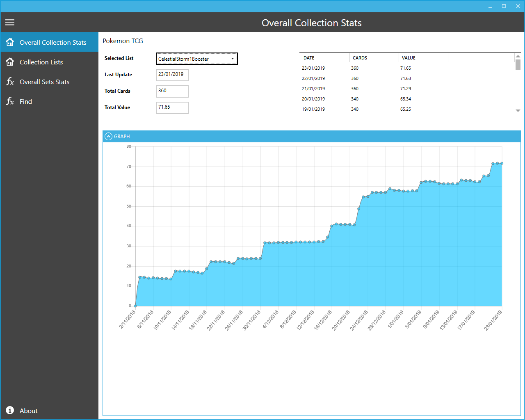Click value 71.29 in the table
525x420 pixels.
pos(406,89)
